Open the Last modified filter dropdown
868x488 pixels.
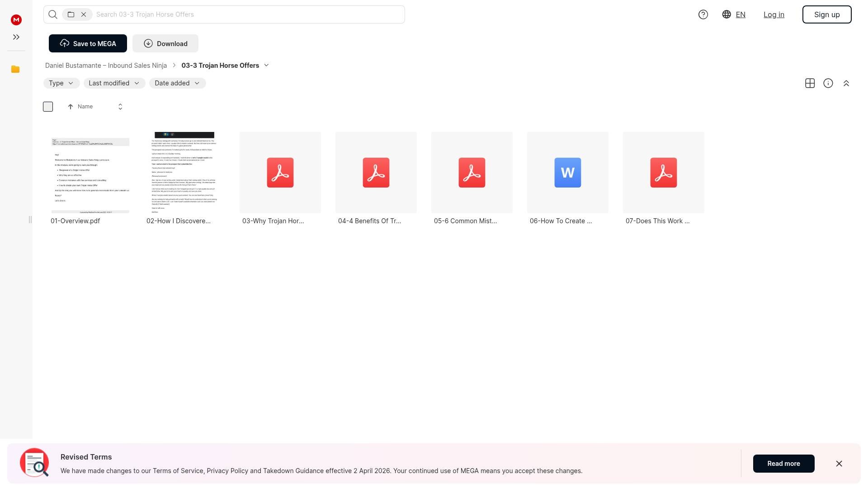coord(114,83)
